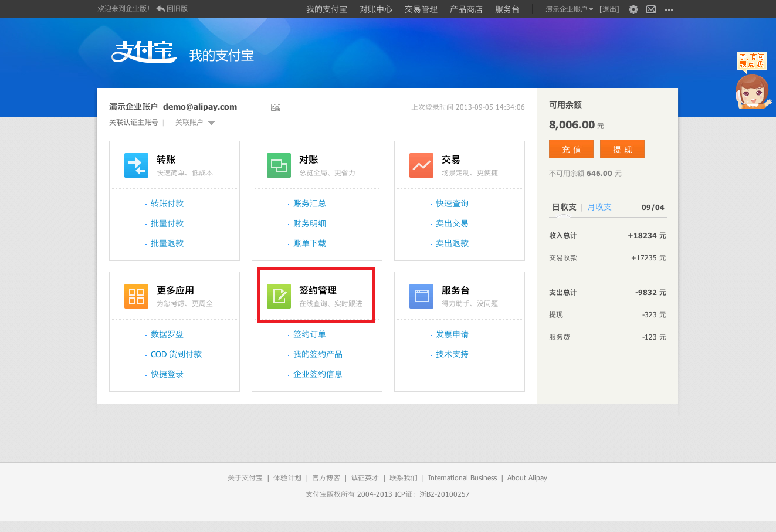
Task: Click the orange 提现 button
Action: (622, 149)
